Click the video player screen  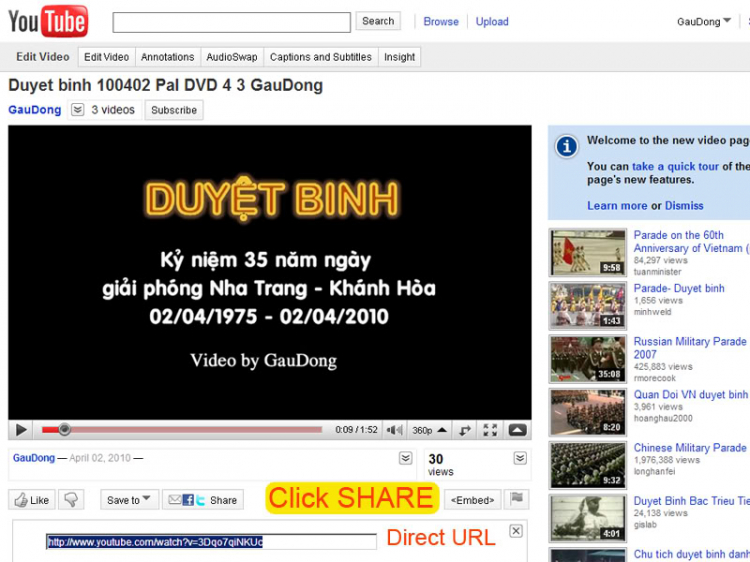270,273
